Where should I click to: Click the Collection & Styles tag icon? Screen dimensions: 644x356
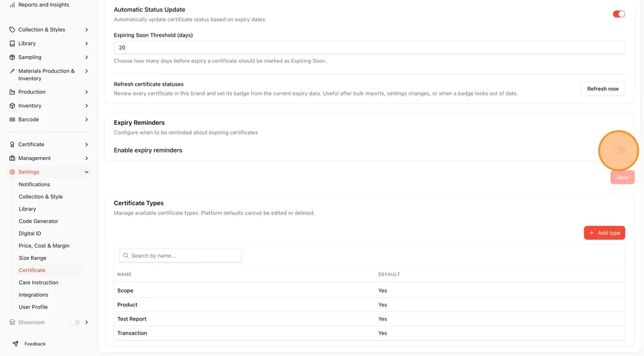tap(12, 29)
